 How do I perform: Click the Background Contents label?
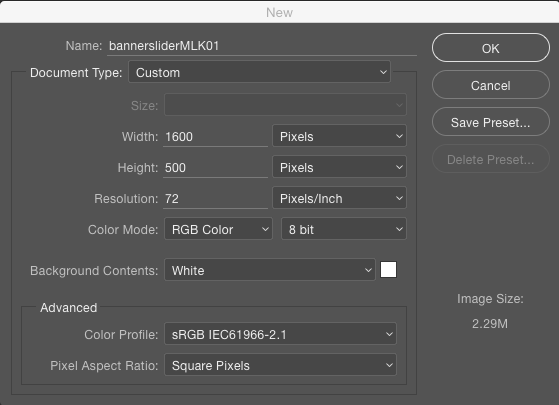(x=94, y=271)
